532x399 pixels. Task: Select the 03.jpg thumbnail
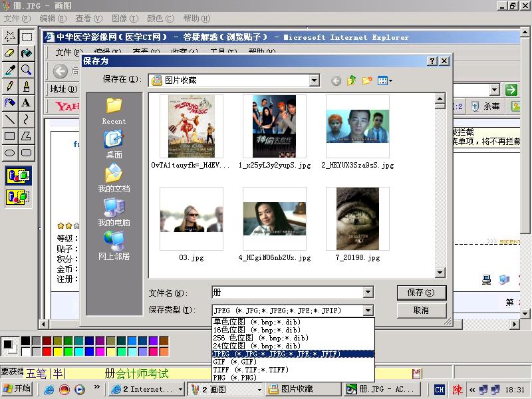pos(192,219)
